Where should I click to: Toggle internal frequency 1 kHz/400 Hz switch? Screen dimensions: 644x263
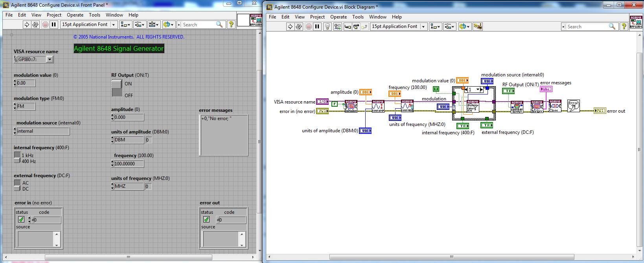[17, 158]
